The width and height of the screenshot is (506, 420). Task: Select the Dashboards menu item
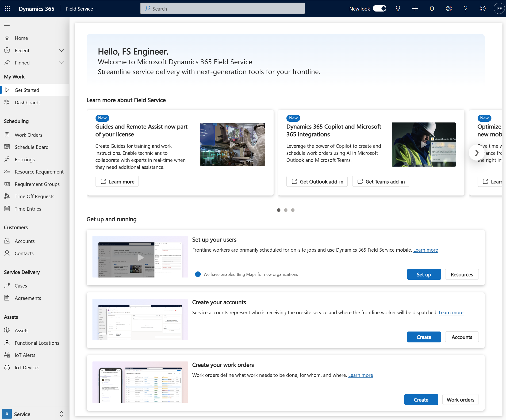tap(27, 102)
